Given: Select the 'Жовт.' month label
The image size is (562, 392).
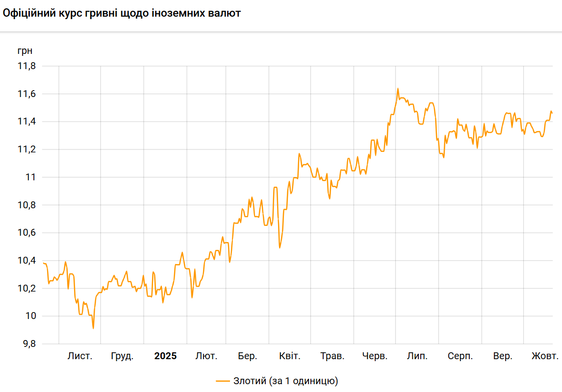Looking at the screenshot, I should tap(545, 356).
